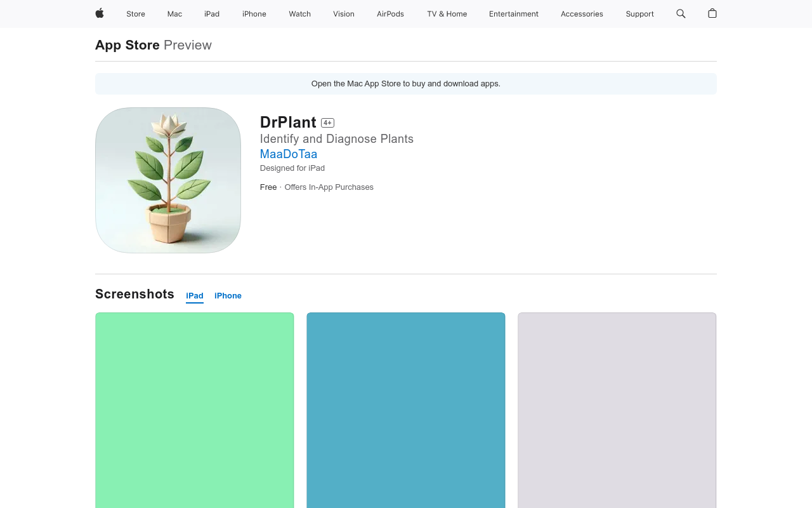View the blue screenshot thumbnail

coord(406,410)
